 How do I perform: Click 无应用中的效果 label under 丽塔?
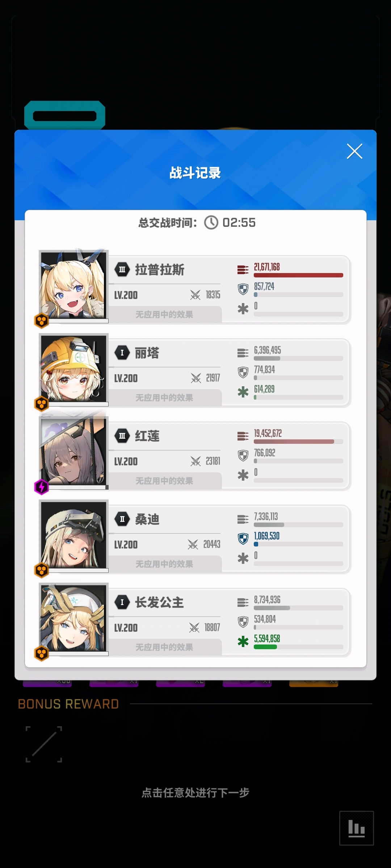click(x=164, y=398)
